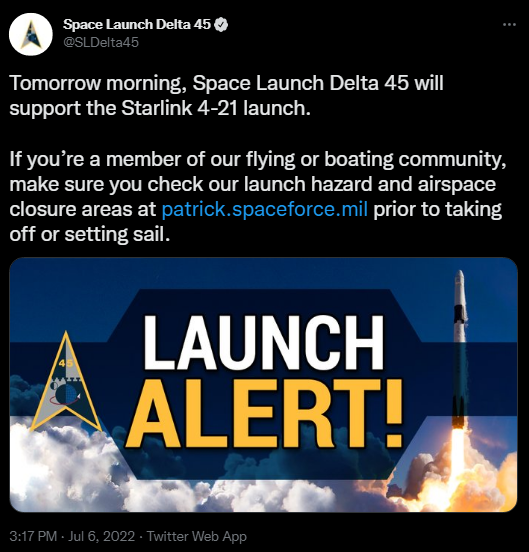Image resolution: width=529 pixels, height=552 pixels.
Task: Click the yellow ALERT! text in banner
Action: pos(265,414)
